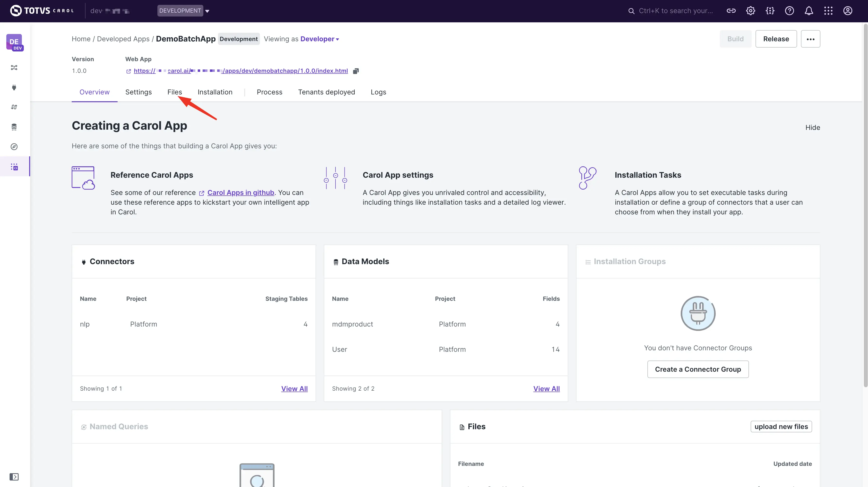
Task: Click the Installation Tasks branch icon
Action: tap(587, 177)
